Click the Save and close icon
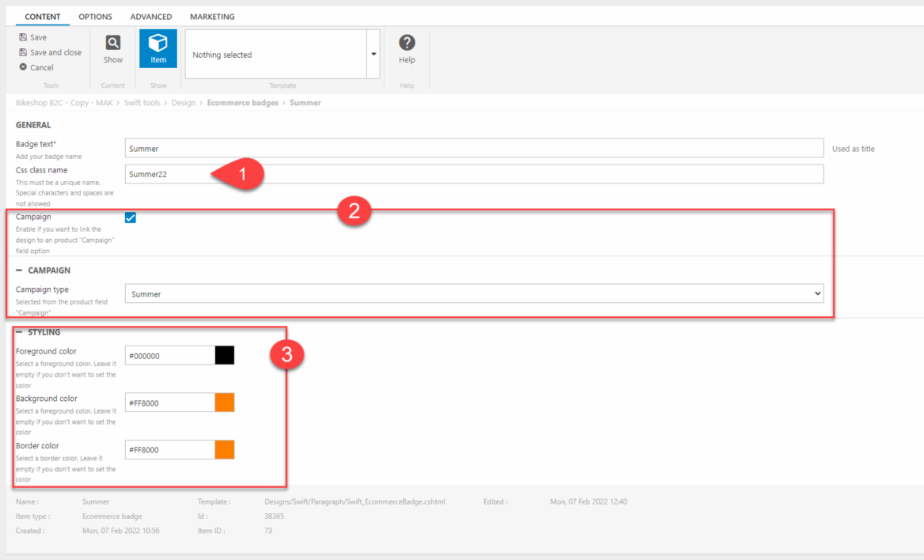924x560 pixels. pyautogui.click(x=23, y=53)
